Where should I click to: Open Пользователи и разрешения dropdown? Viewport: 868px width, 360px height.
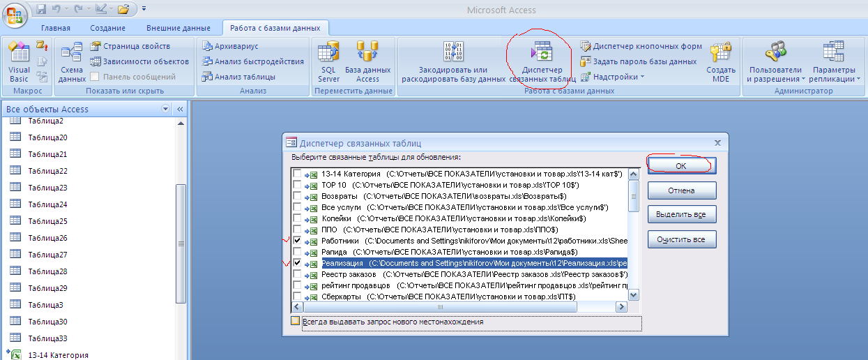pos(775,61)
